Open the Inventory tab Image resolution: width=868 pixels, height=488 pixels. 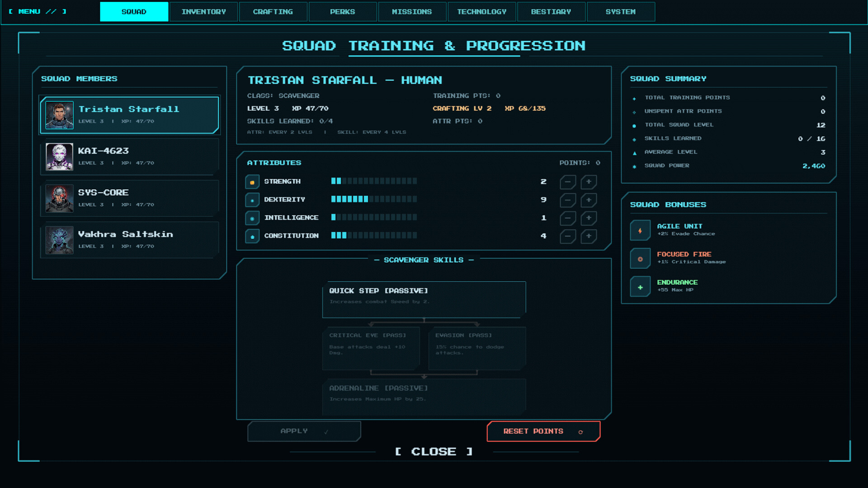203,12
